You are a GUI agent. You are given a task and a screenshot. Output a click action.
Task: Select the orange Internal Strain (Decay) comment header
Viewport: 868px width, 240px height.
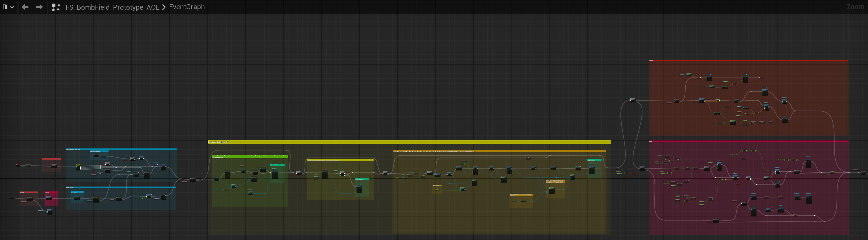(499, 151)
